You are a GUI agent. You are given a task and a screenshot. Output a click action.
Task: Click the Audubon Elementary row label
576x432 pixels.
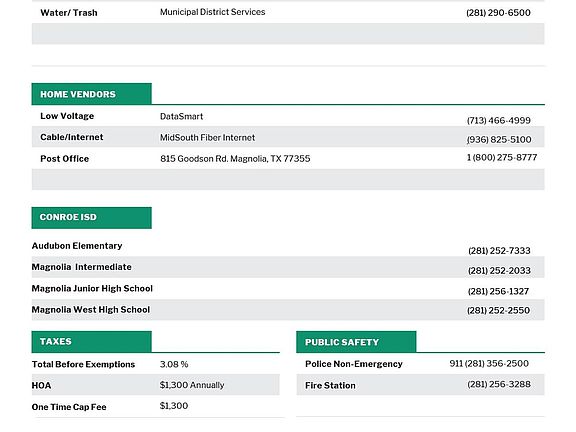coord(77,246)
